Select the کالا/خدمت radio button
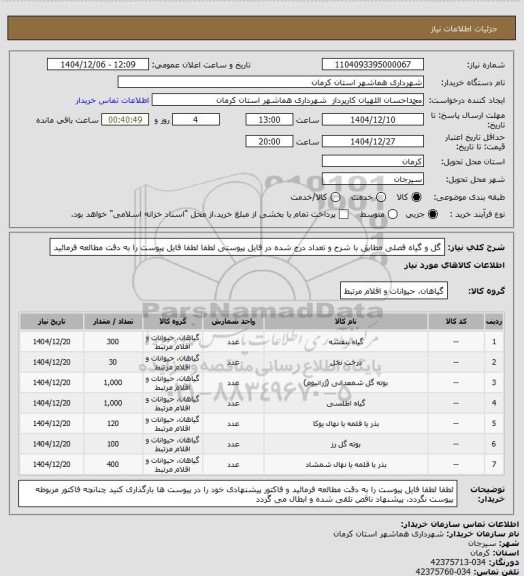Image resolution: width=524 pixels, height=576 pixels. [x=335, y=197]
